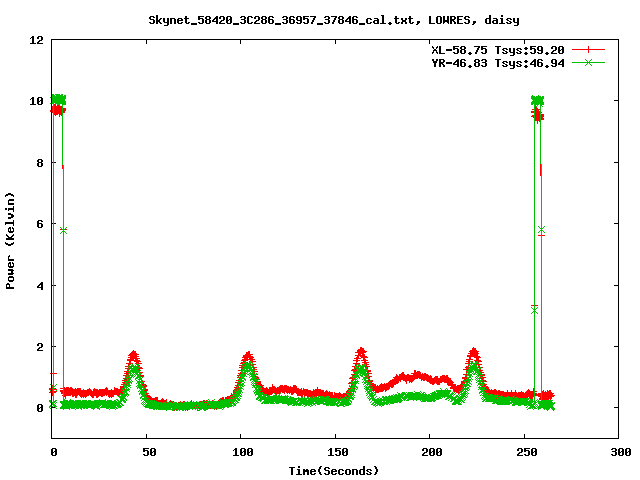Click the red peak near 104 seconds
The image size is (640, 480).
coord(248,355)
